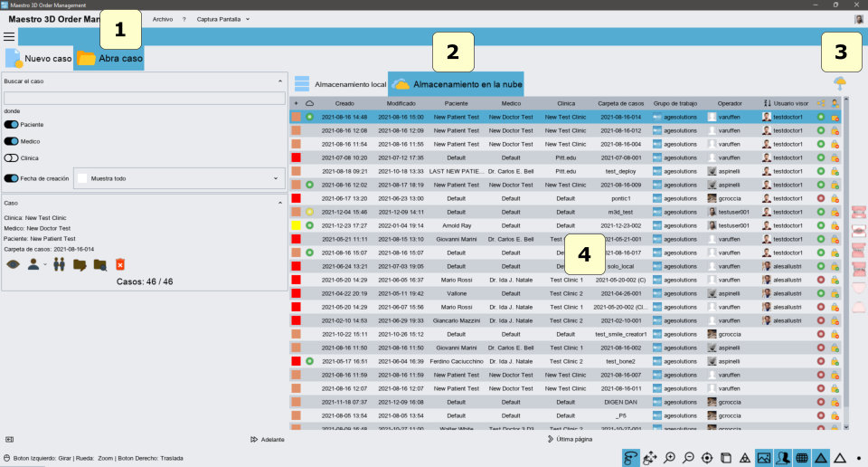This screenshot has width=868, height=467.
Task: Click the orange color marker of LAST NEW PATIE... row
Action: (297, 171)
